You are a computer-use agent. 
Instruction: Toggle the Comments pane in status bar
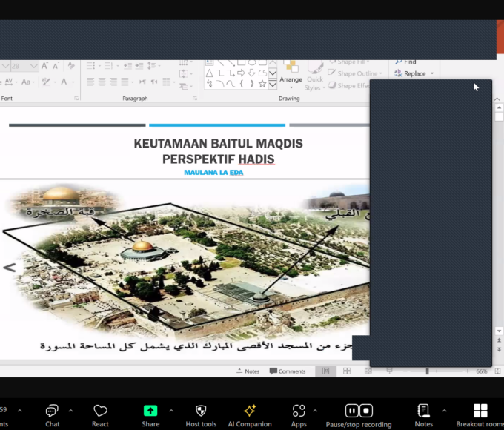click(x=287, y=371)
